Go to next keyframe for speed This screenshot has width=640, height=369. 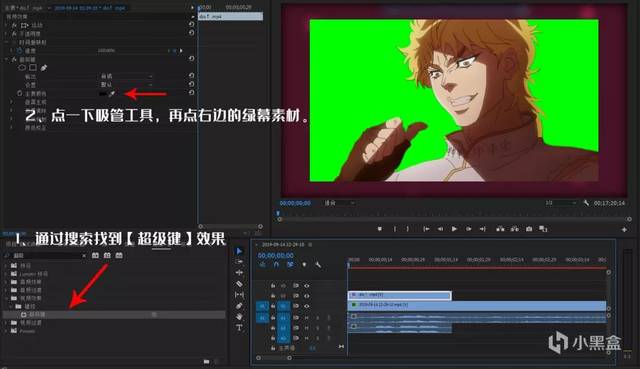tap(181, 51)
